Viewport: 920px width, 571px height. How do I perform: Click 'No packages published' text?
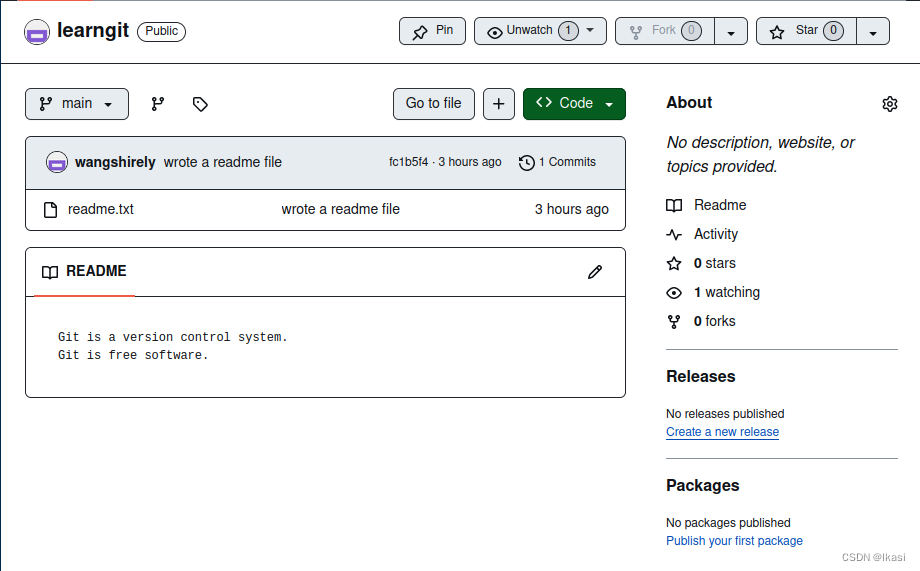pyautogui.click(x=728, y=523)
